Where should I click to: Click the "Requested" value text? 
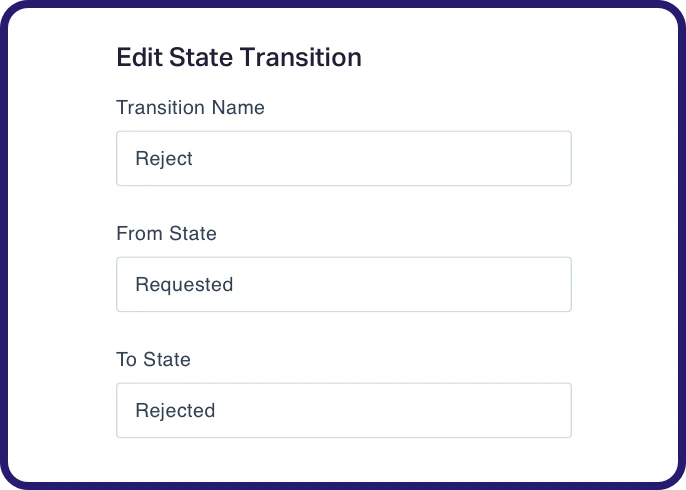[184, 284]
